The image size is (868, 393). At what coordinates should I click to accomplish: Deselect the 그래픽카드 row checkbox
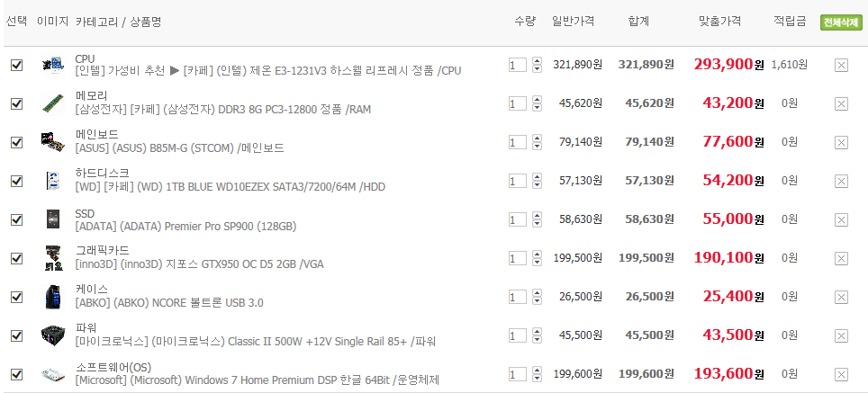click(16, 259)
